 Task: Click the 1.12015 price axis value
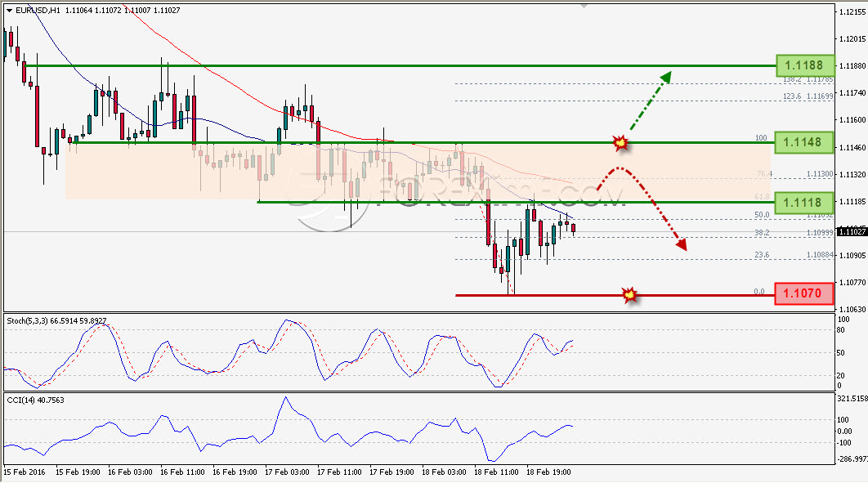pos(852,38)
